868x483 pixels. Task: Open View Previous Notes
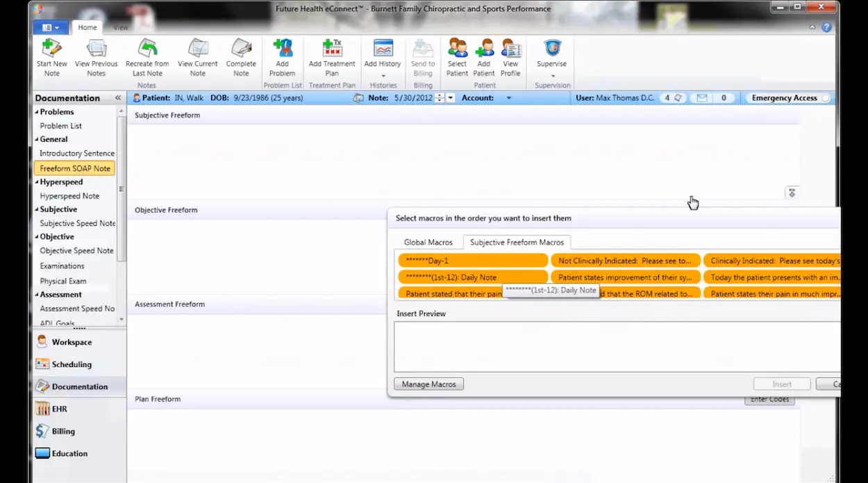point(96,56)
